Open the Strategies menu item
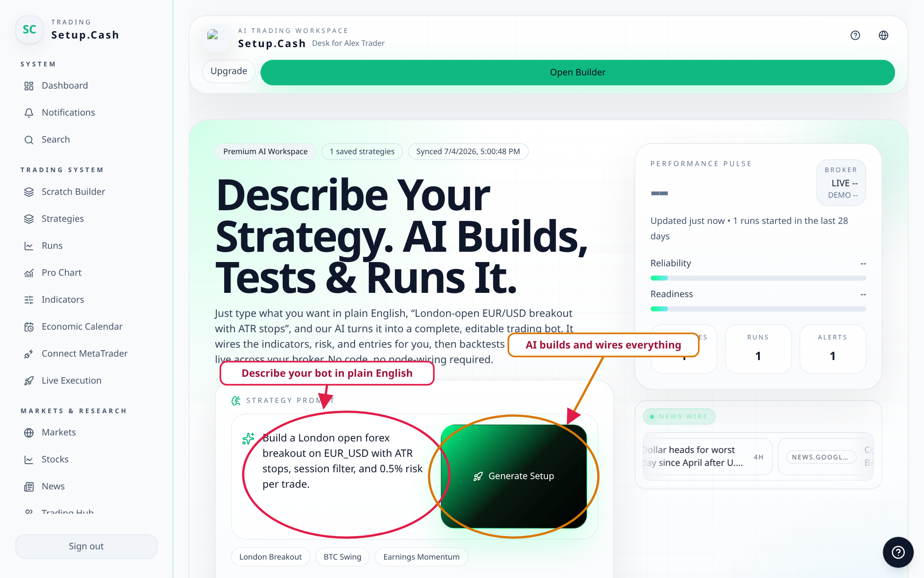This screenshot has width=924, height=578. [x=86, y=219]
